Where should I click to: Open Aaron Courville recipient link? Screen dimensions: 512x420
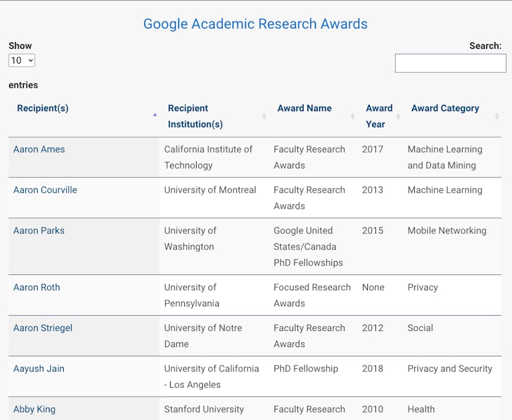click(x=45, y=190)
